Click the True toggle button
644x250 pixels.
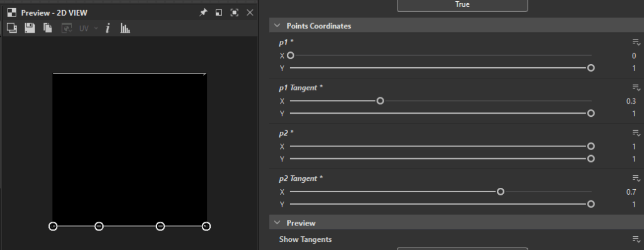pos(462,5)
